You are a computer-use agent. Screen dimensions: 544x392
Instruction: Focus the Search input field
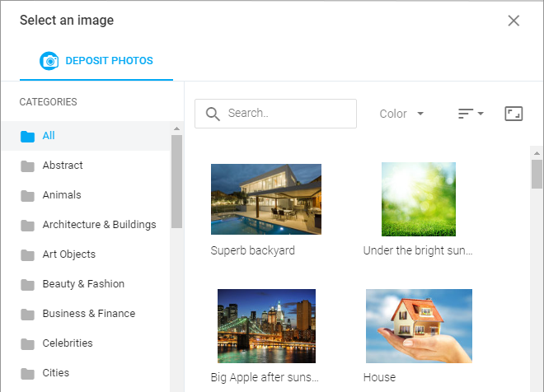coord(275,114)
